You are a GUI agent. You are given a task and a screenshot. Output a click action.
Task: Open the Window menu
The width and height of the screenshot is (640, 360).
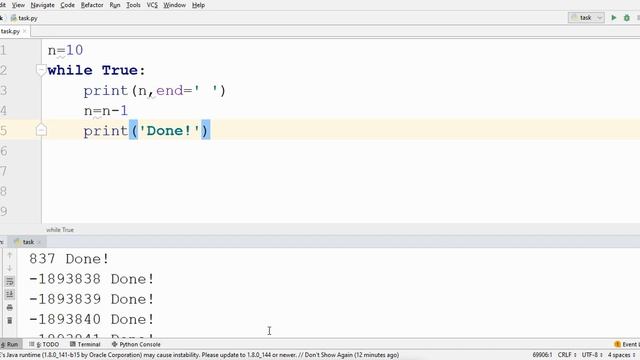(174, 5)
